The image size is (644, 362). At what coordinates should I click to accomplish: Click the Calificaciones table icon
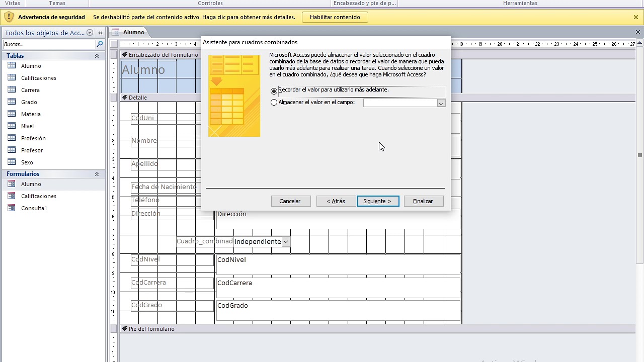[x=12, y=78]
